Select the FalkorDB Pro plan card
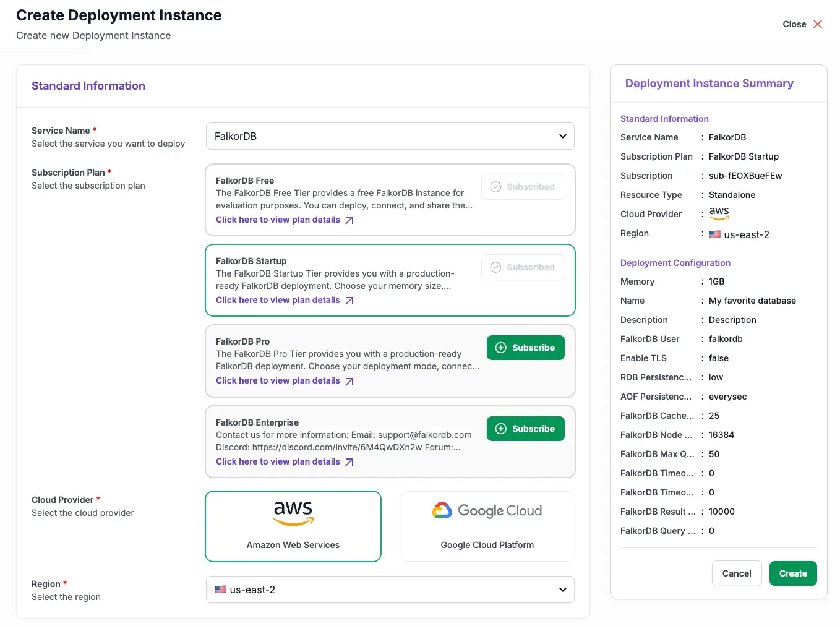 pos(390,361)
